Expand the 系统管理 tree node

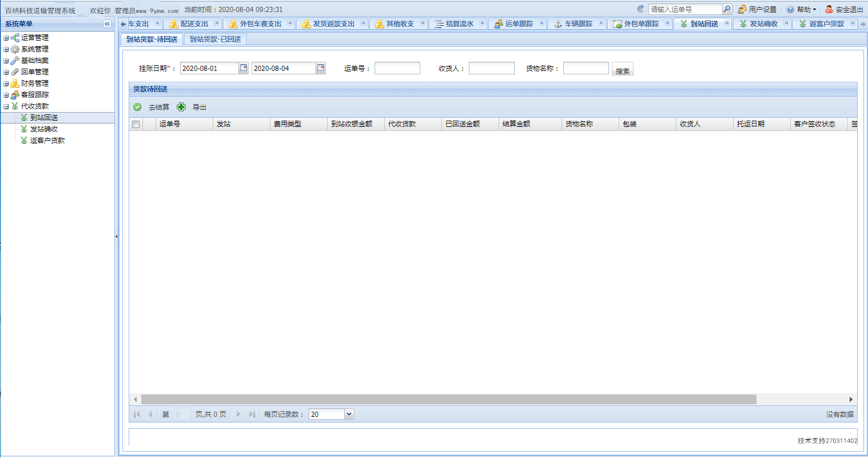point(6,49)
